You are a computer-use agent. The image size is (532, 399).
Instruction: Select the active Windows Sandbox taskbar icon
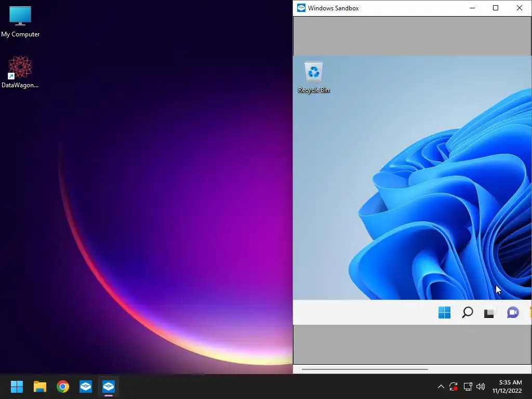pos(109,387)
